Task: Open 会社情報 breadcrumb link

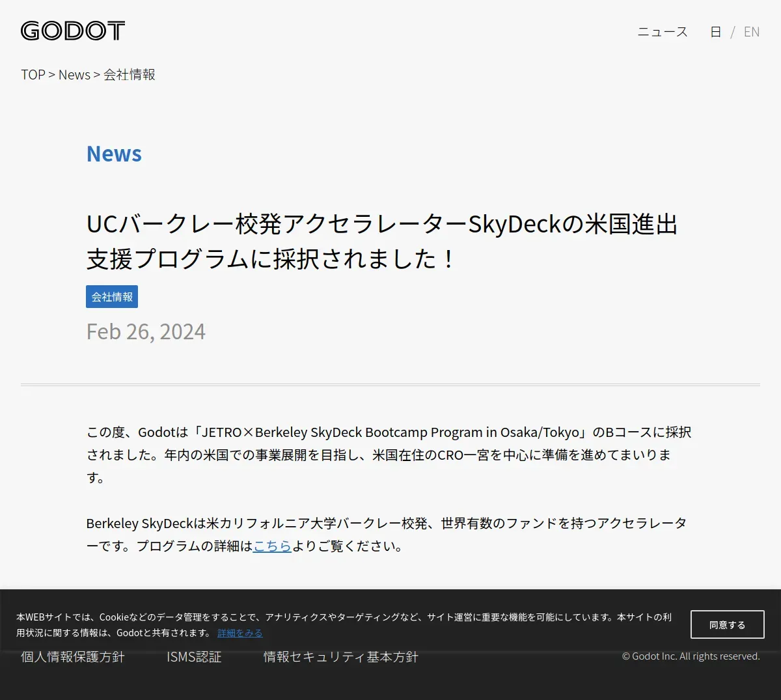Action: coord(130,75)
